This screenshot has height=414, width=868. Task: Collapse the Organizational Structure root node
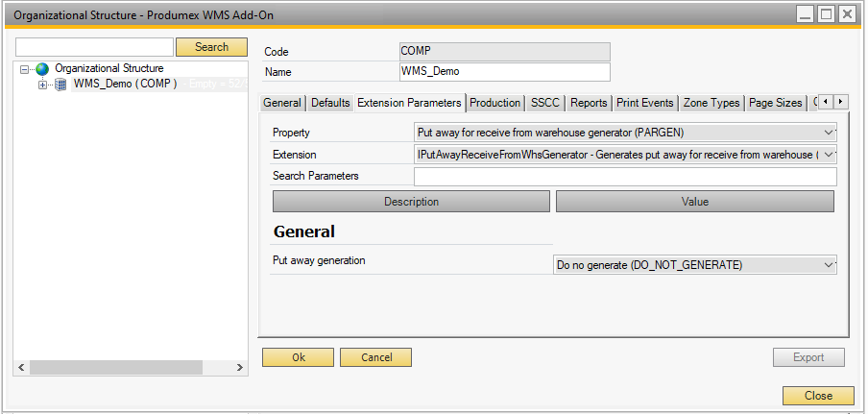pos(26,69)
